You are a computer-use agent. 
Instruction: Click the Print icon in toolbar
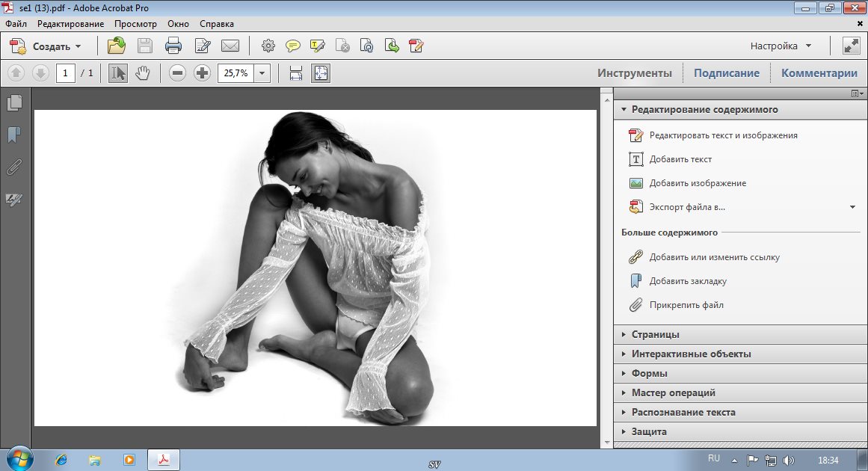click(173, 46)
